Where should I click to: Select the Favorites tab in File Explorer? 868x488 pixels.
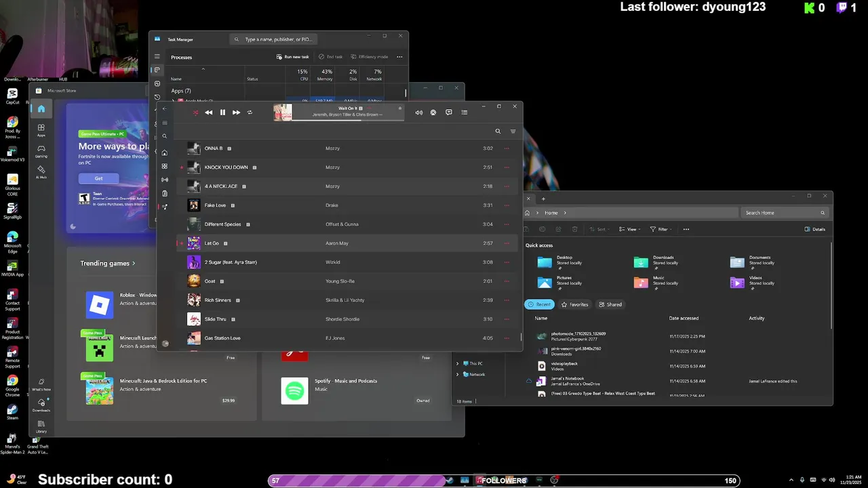pyautogui.click(x=574, y=304)
